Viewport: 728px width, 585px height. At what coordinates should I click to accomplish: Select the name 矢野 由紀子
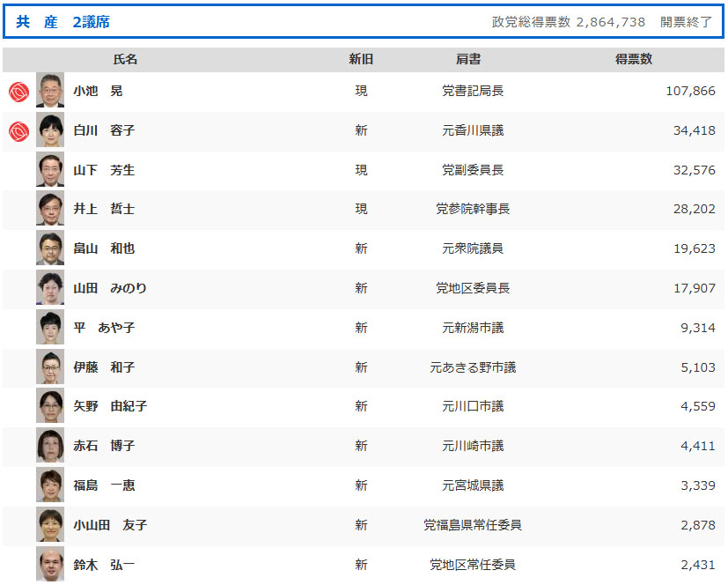tap(110, 405)
